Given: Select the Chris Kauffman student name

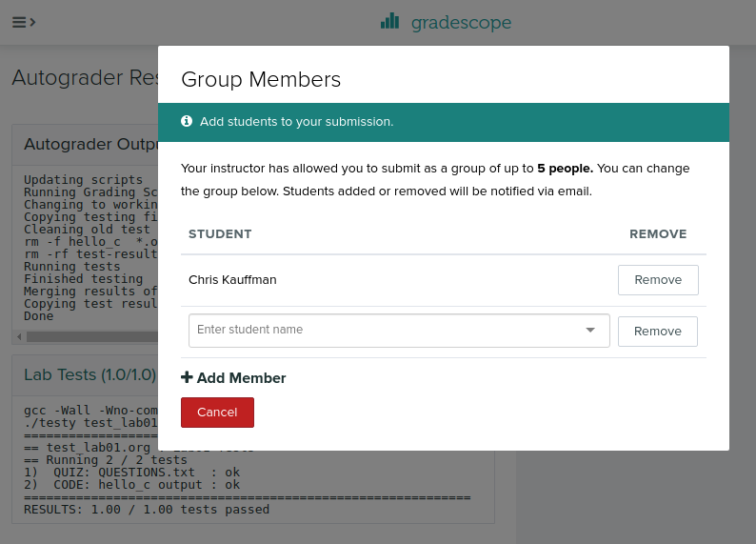Looking at the screenshot, I should 232,280.
